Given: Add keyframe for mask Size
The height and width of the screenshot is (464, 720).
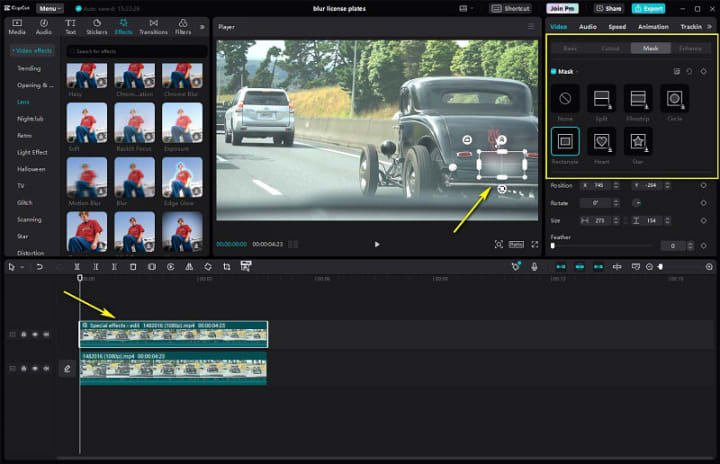Looking at the screenshot, I should click(703, 221).
